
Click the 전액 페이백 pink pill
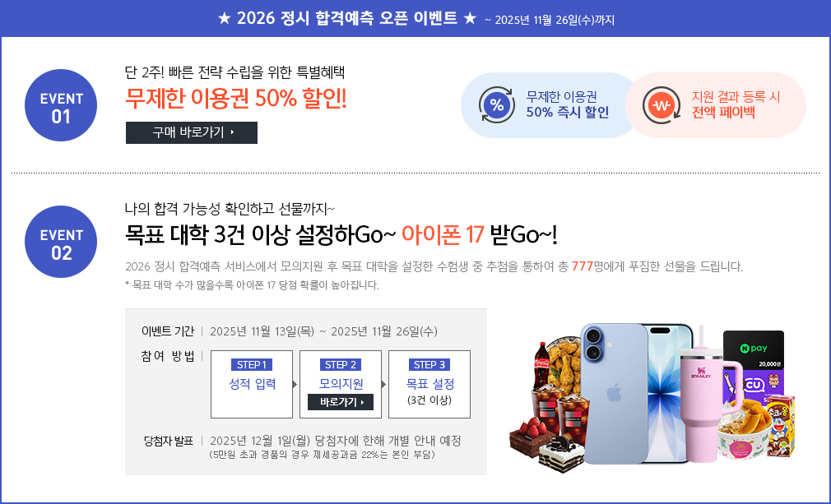tap(717, 104)
